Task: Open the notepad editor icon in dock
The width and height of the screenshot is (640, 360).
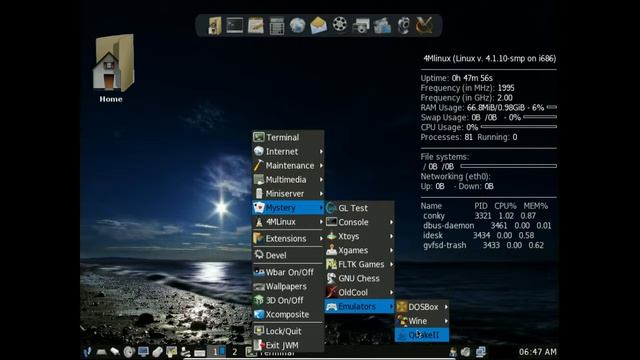Action: (256, 25)
